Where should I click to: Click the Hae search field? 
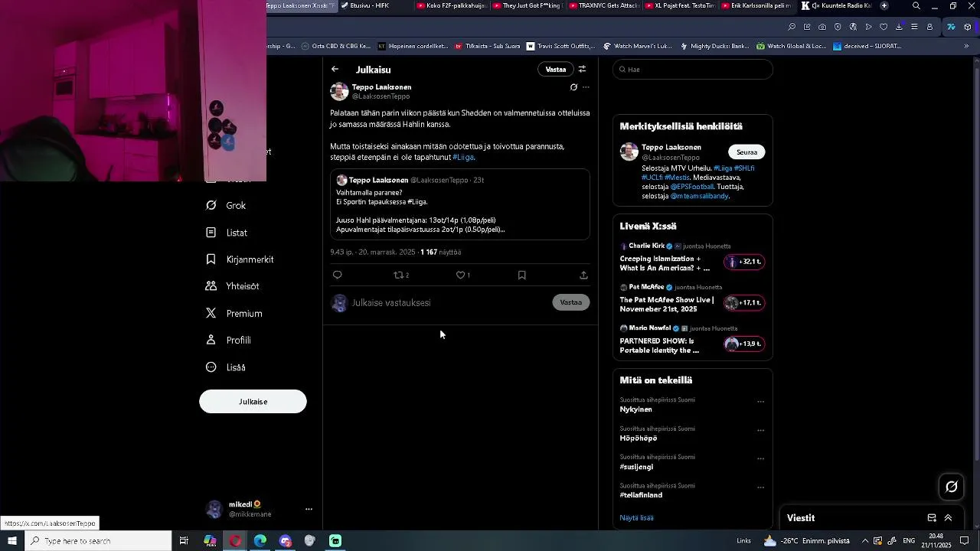[693, 70]
